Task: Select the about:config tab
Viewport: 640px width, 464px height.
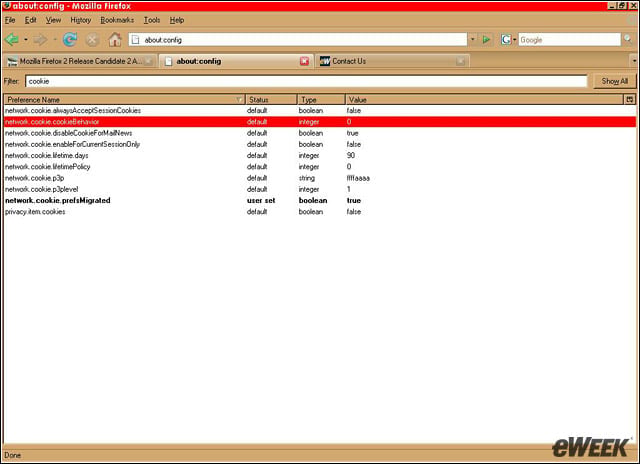Action: coord(236,61)
